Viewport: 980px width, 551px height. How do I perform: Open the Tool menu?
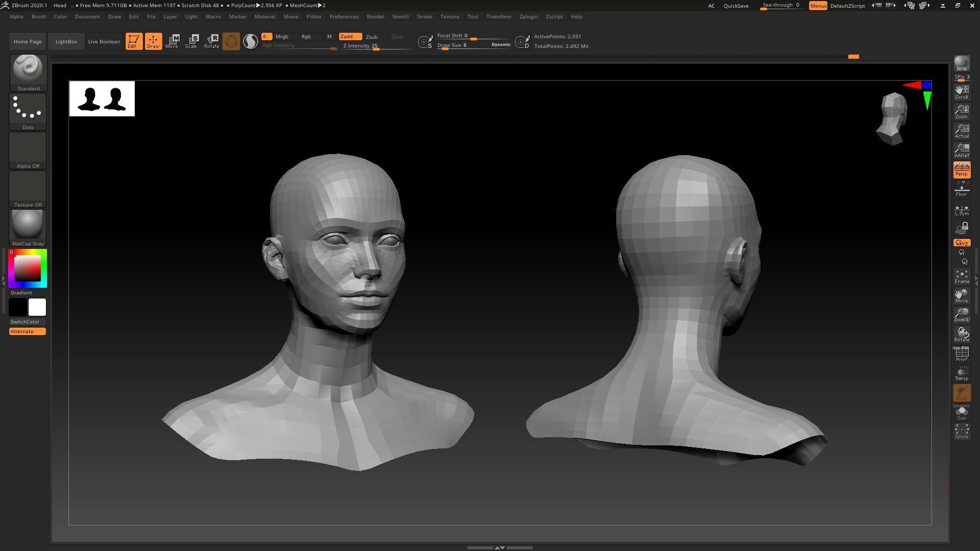pos(473,16)
